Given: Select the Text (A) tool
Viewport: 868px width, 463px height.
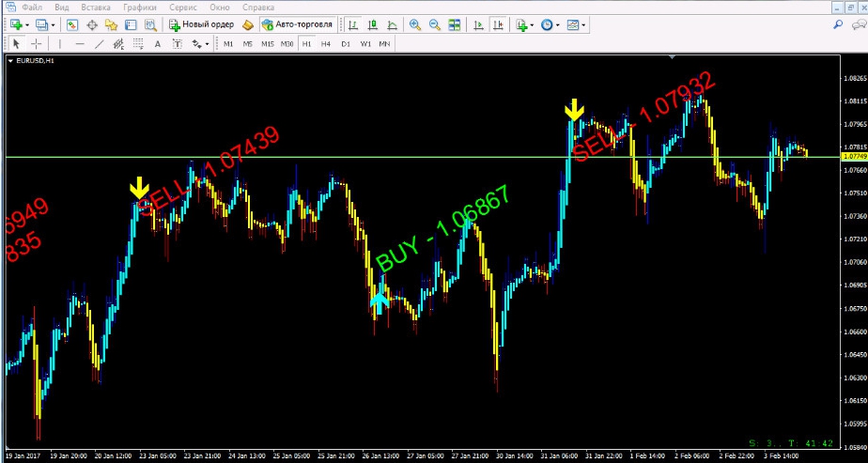Looking at the screenshot, I should [156, 43].
